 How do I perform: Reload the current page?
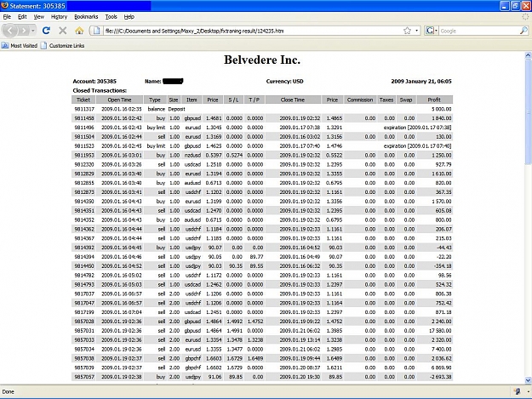click(46, 31)
